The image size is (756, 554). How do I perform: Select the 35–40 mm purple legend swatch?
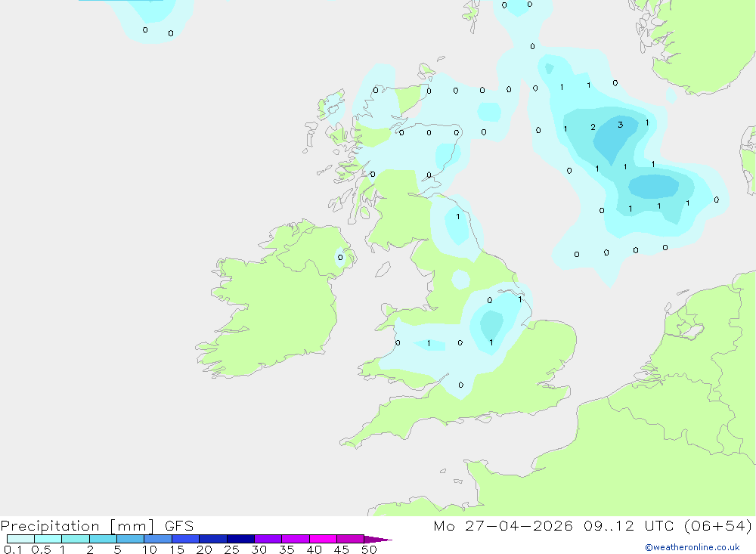pos(296,539)
